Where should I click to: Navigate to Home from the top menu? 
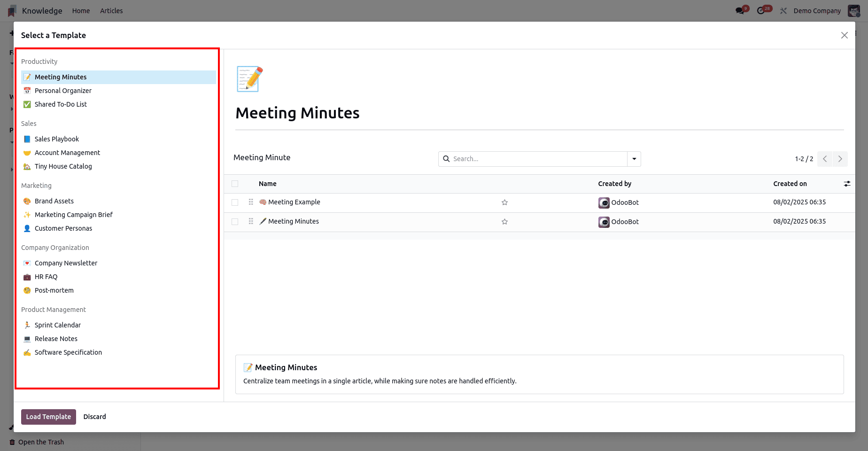pos(81,10)
